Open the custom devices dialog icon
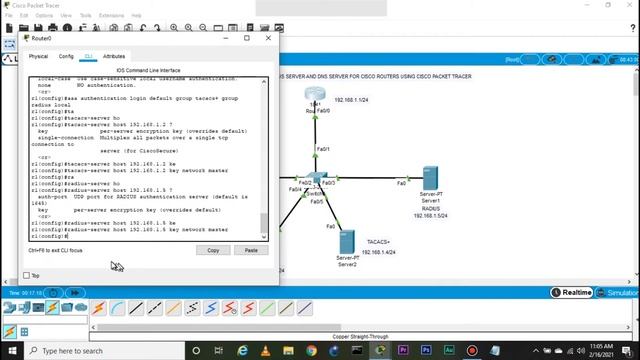640x360 pixels. click(x=233, y=28)
